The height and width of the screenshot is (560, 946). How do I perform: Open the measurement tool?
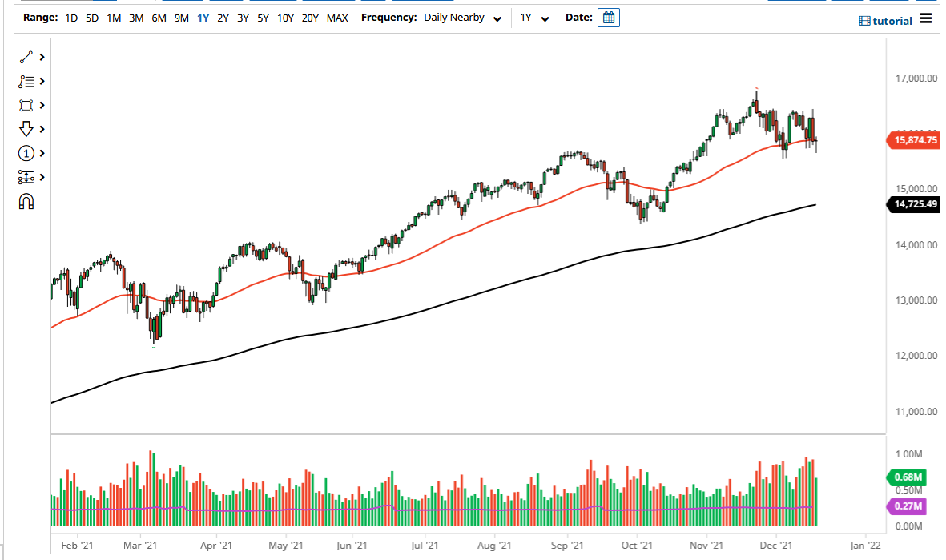(25, 177)
